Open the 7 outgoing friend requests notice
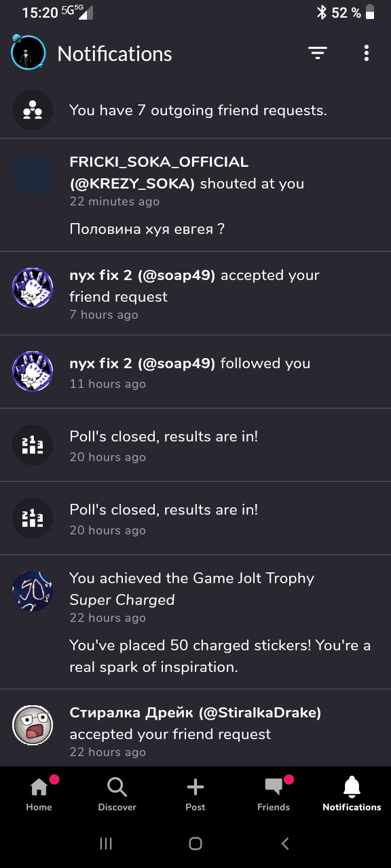The image size is (391, 868). (195, 110)
